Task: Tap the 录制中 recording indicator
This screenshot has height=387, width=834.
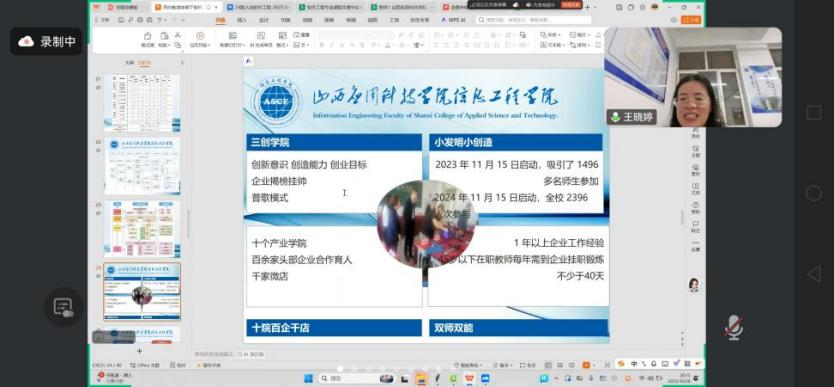Action: coord(47,41)
